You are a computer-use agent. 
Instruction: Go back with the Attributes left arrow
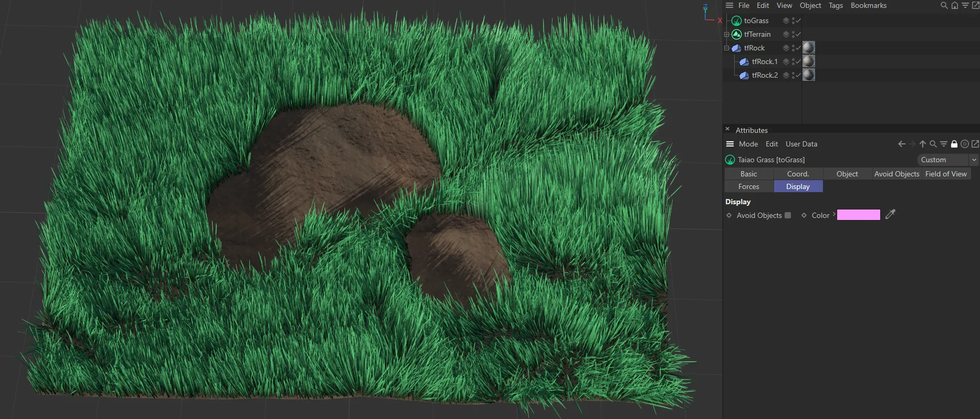tap(902, 144)
